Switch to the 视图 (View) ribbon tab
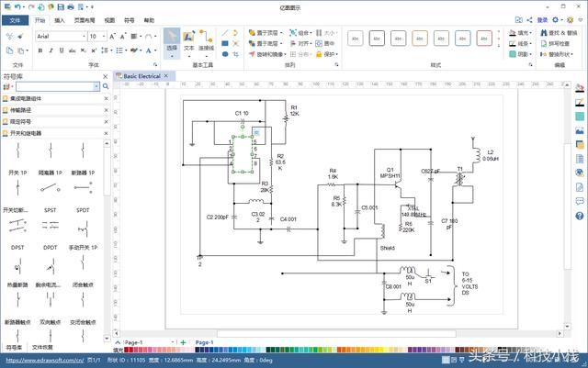This screenshot has width=588, height=368. 109,19
